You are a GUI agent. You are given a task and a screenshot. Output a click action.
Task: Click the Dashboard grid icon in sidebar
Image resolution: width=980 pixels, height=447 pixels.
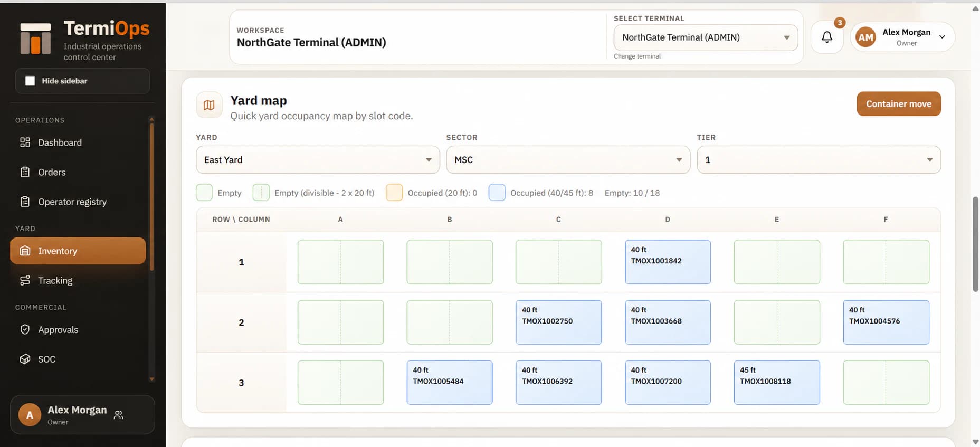pyautogui.click(x=25, y=142)
